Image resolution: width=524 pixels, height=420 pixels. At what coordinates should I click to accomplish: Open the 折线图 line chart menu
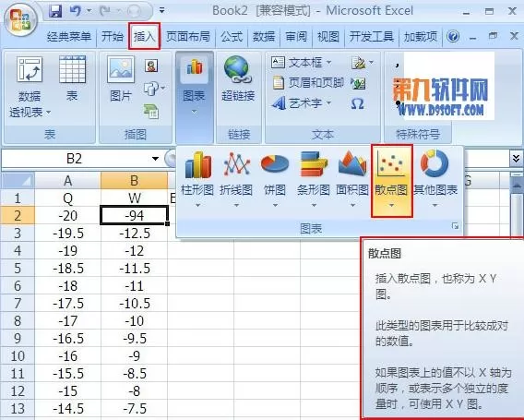[236, 180]
